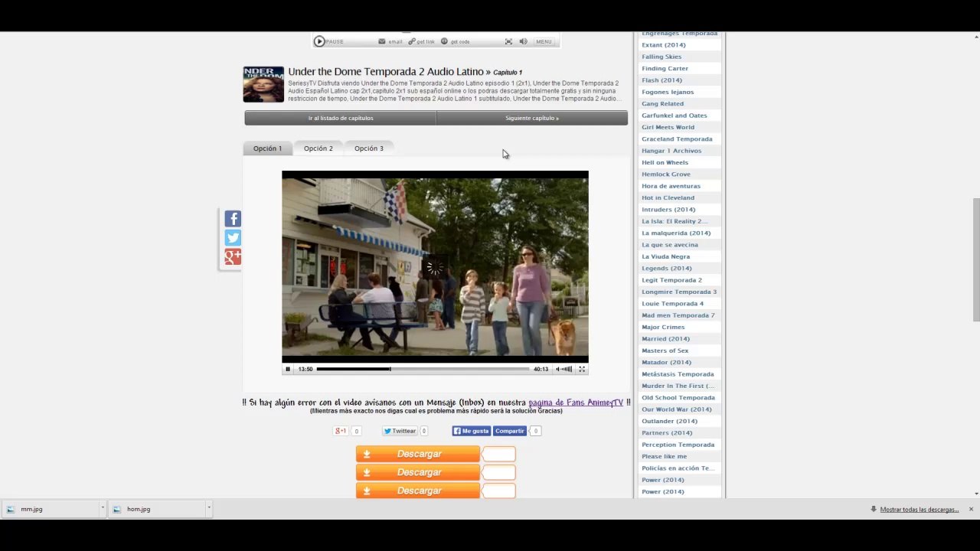Viewport: 980px width, 551px height.
Task: Open 'Intruders (2014)' in series list
Action: coord(668,210)
